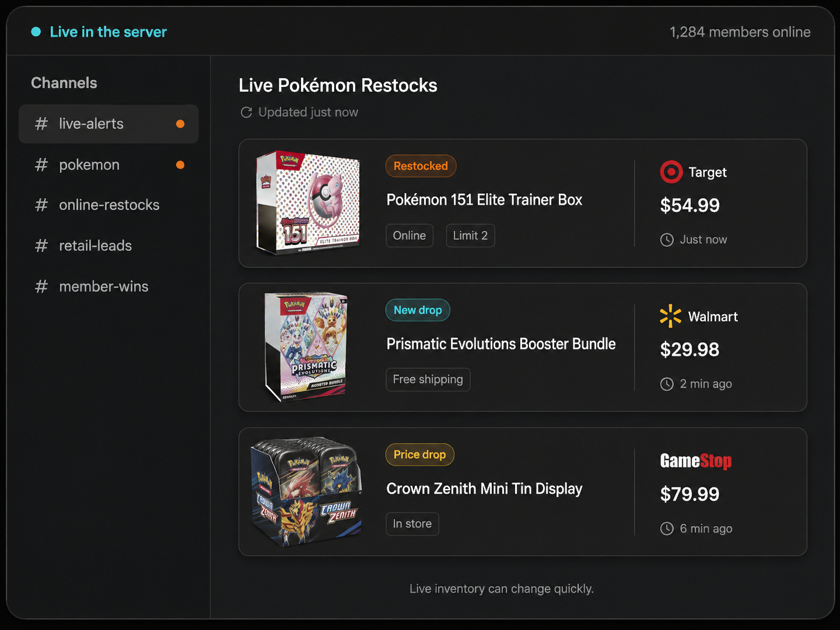Click the Walmart spark logo
Screen dimensions: 840x630
click(671, 316)
